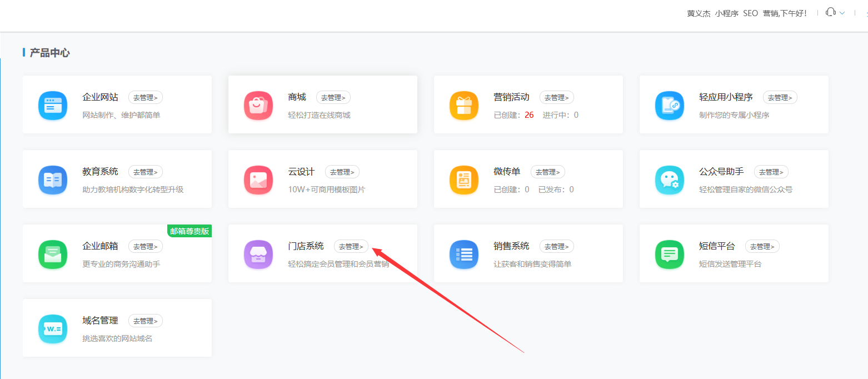Click the 销售系统 card title
The image size is (868, 379).
coord(511,246)
